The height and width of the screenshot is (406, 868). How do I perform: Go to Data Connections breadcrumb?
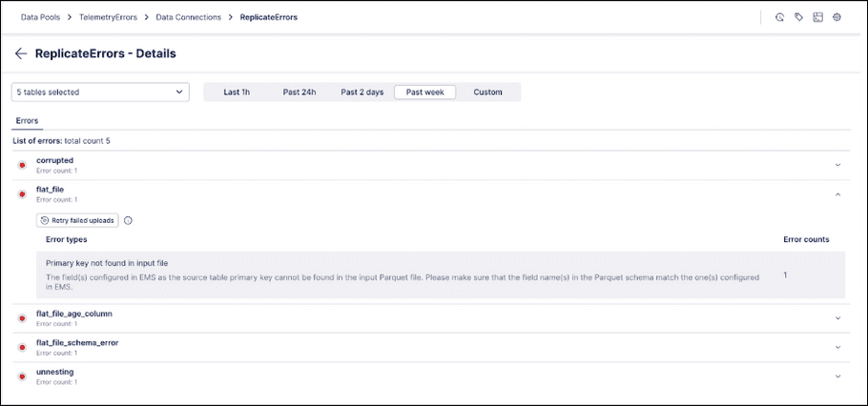(189, 17)
